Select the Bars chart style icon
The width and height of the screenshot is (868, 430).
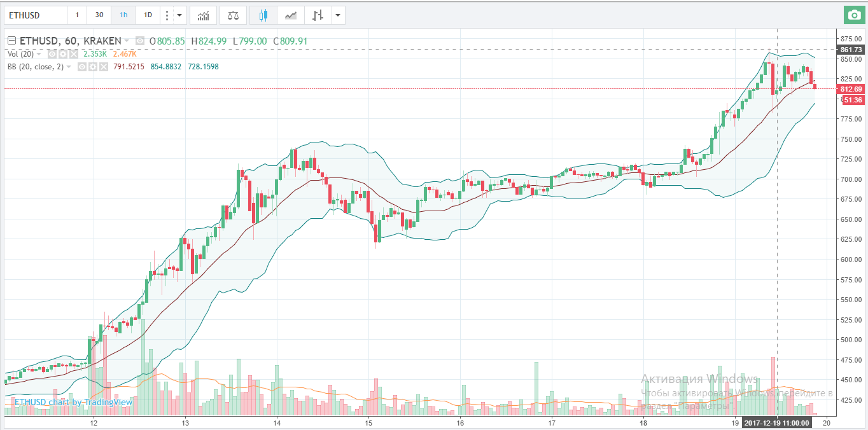[318, 15]
